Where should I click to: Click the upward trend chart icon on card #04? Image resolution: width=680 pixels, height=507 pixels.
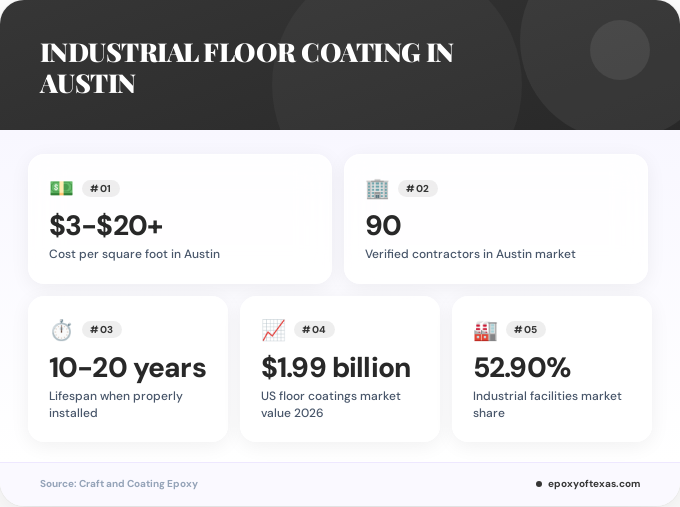(x=273, y=330)
